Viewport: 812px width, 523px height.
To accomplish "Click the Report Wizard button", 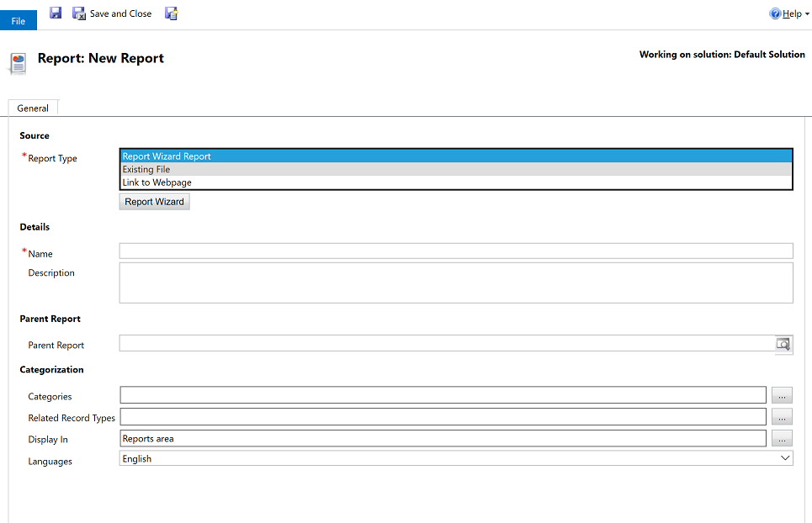I will coord(154,202).
